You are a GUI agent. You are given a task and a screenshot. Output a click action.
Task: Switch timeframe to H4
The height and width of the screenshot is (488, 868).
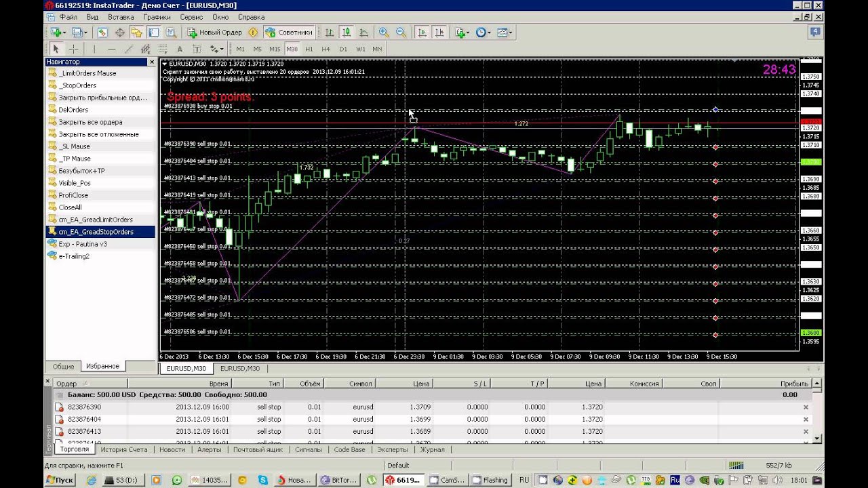point(326,49)
